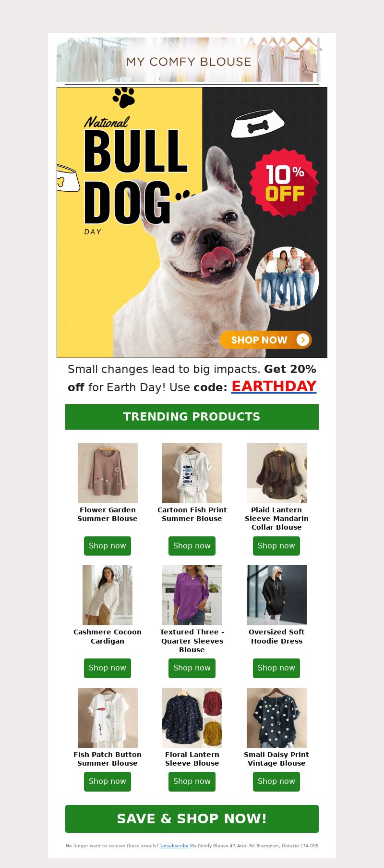Shop now for Floral Lantern Sleeve Blouse

192,781
